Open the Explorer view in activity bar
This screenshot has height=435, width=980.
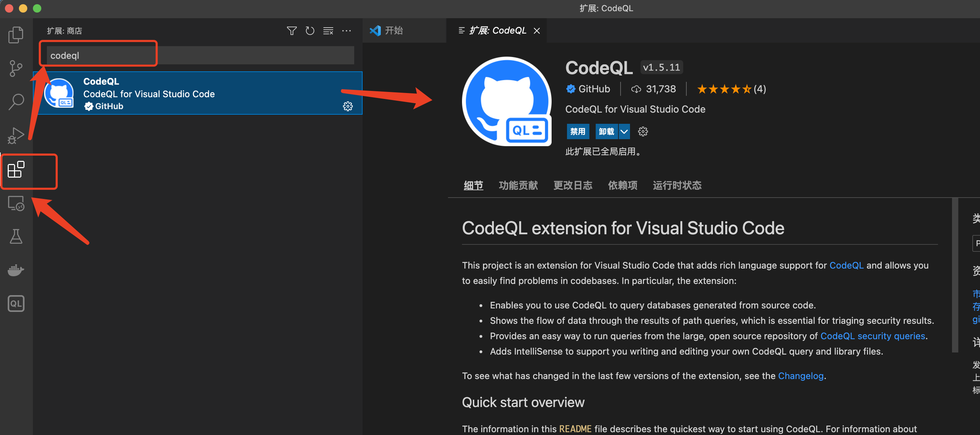(16, 35)
